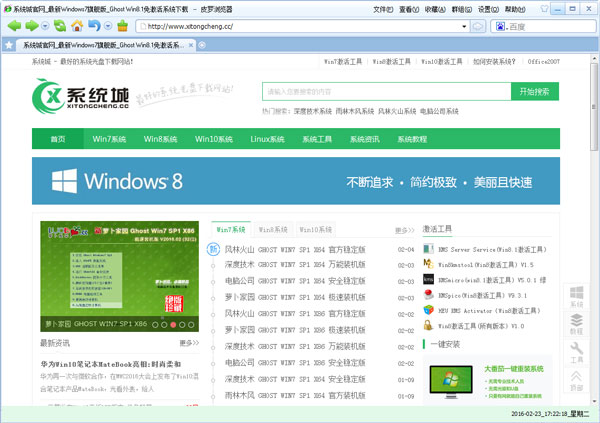The height and width of the screenshot is (423, 600).
Task: Open the green favorites basket icon
Action: pos(122,26)
